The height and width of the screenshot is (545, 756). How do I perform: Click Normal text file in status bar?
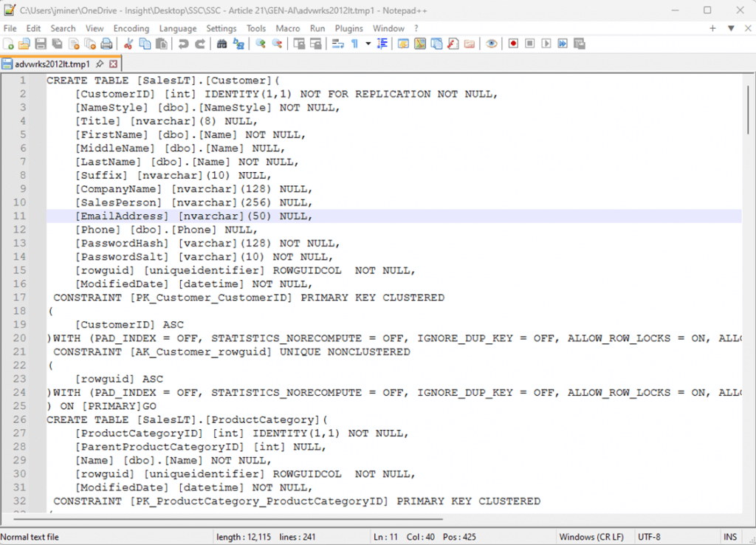(30, 537)
